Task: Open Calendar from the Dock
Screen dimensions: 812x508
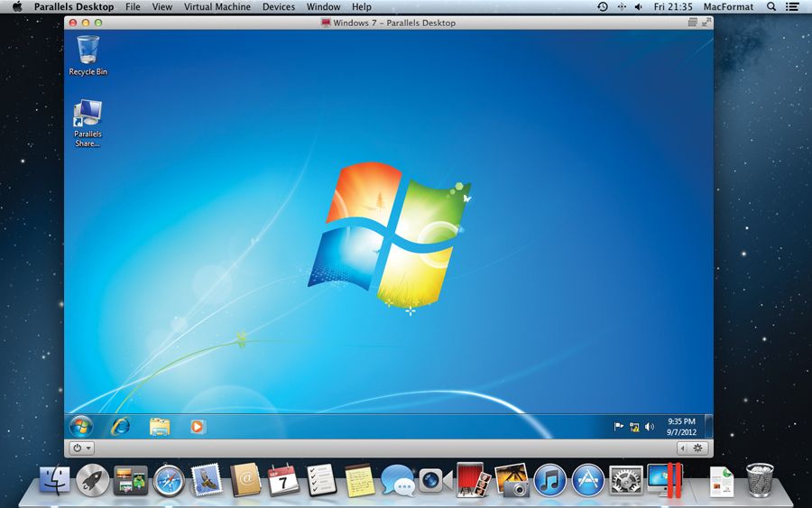Action: click(283, 479)
